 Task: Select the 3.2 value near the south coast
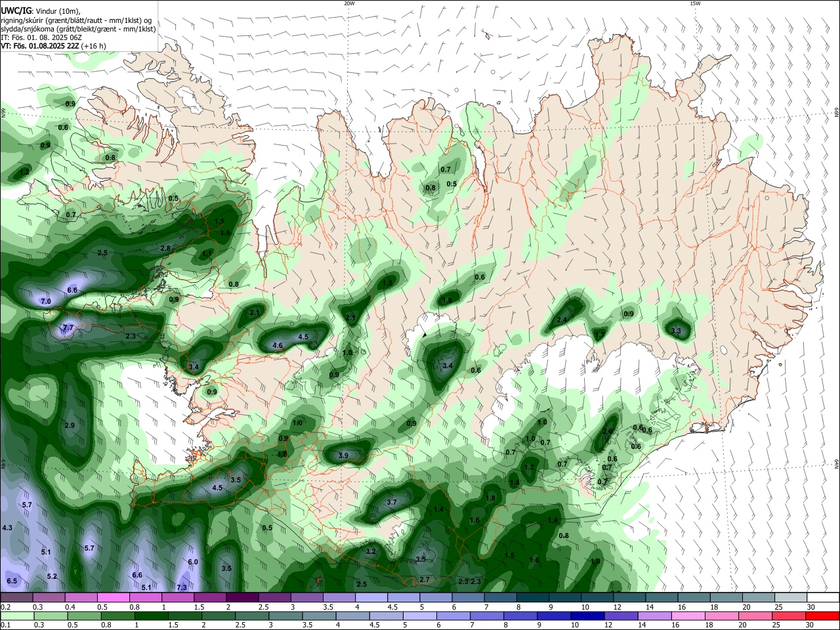coord(371,551)
